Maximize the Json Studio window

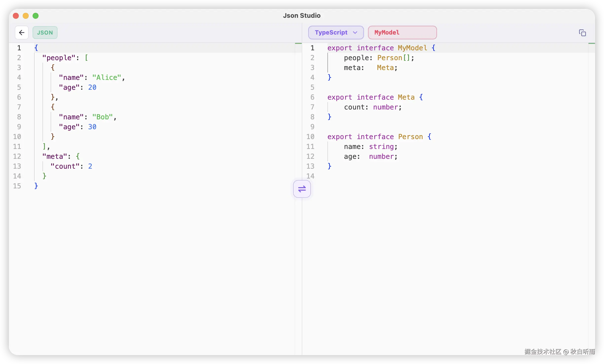click(x=36, y=16)
